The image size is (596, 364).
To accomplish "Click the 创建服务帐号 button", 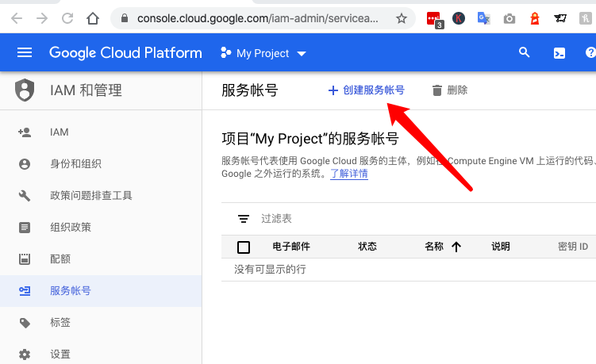I will pyautogui.click(x=367, y=90).
